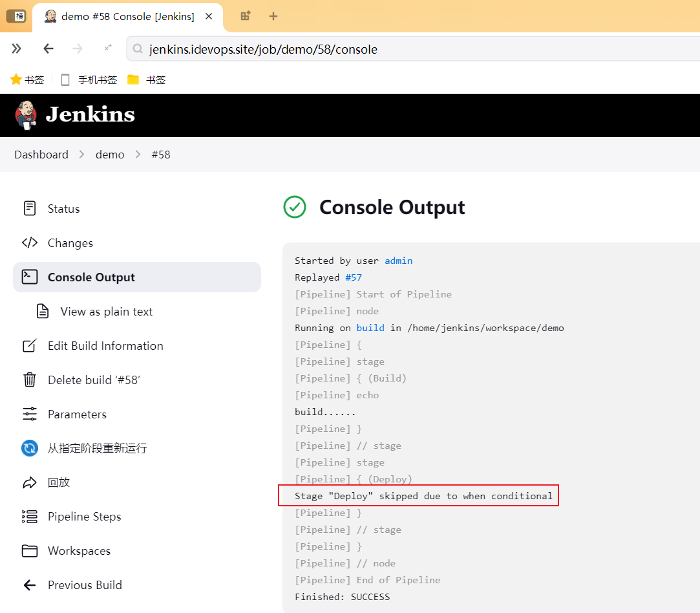Viewport: 700px width, 613px height.
Task: Open the 手机书签 bookmark
Action: click(98, 80)
